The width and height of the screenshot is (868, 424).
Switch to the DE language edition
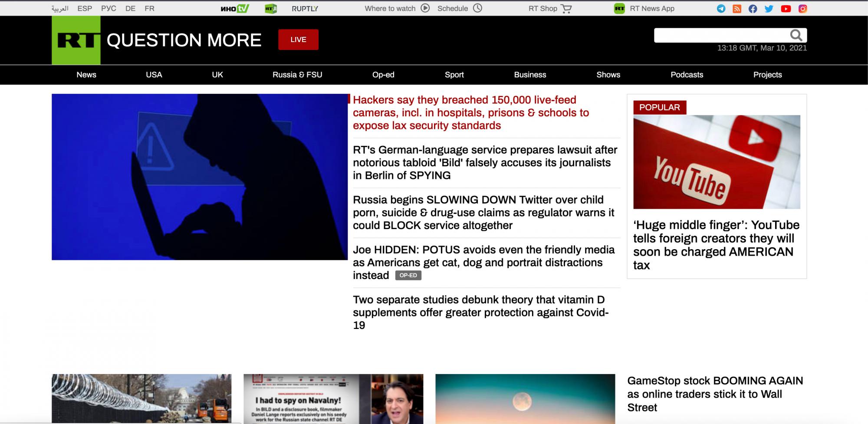pos(130,8)
